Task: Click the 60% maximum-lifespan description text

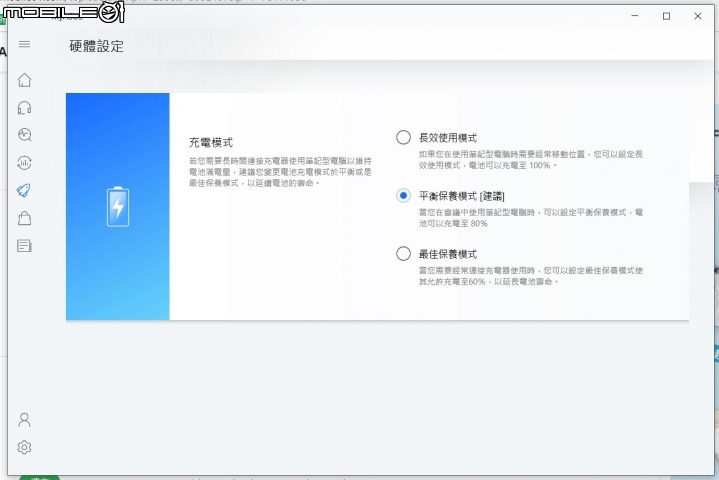Action: click(531, 276)
